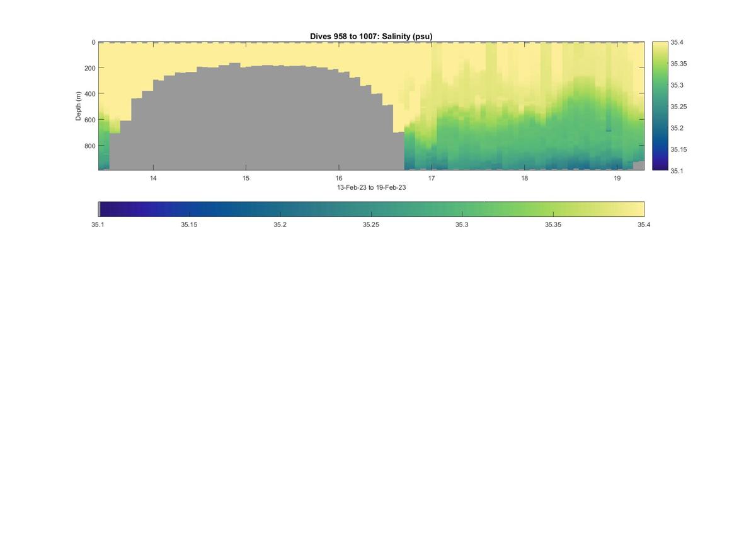Image resolution: width=756 pixels, height=558 pixels.
Task: Click horizontal colorbar label 35.35
Action: point(553,224)
